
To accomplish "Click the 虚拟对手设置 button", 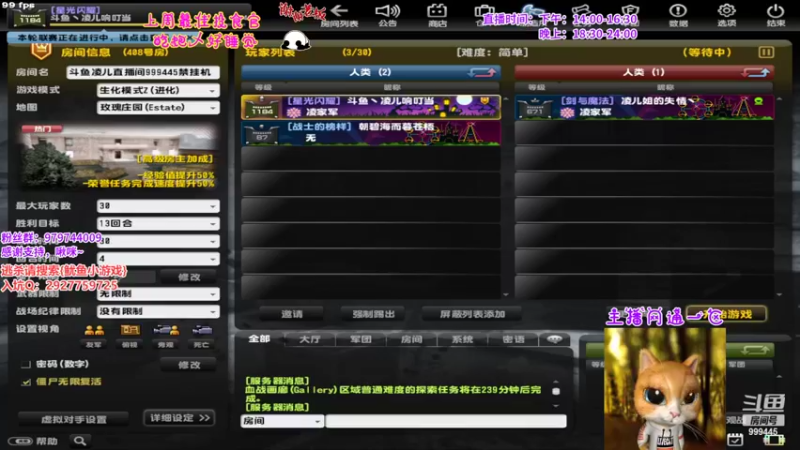I will [x=74, y=419].
